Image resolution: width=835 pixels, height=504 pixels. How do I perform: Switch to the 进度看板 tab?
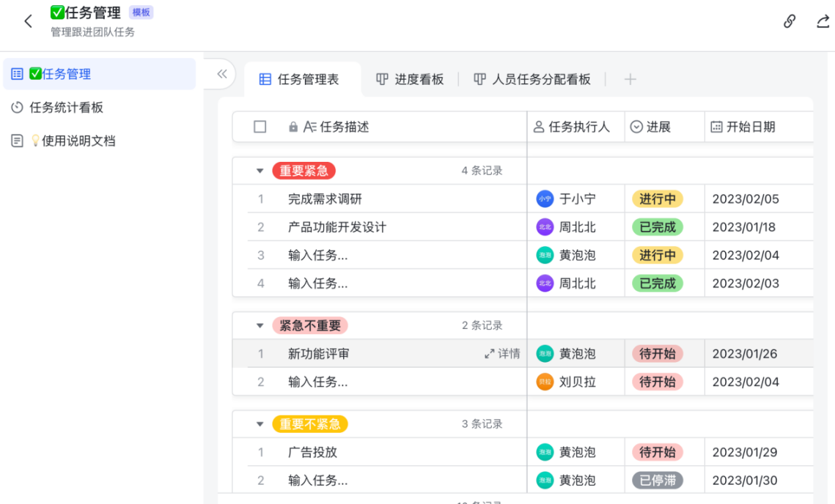tap(411, 80)
